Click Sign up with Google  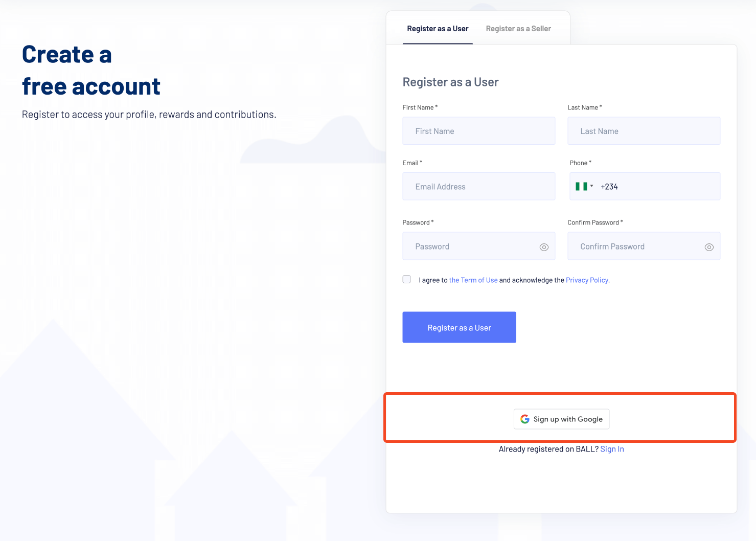click(561, 419)
